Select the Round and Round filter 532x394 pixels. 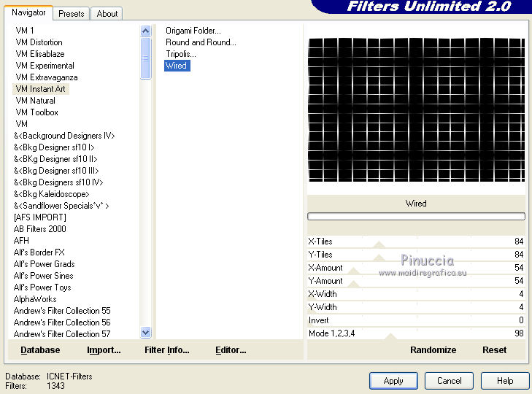pos(201,42)
